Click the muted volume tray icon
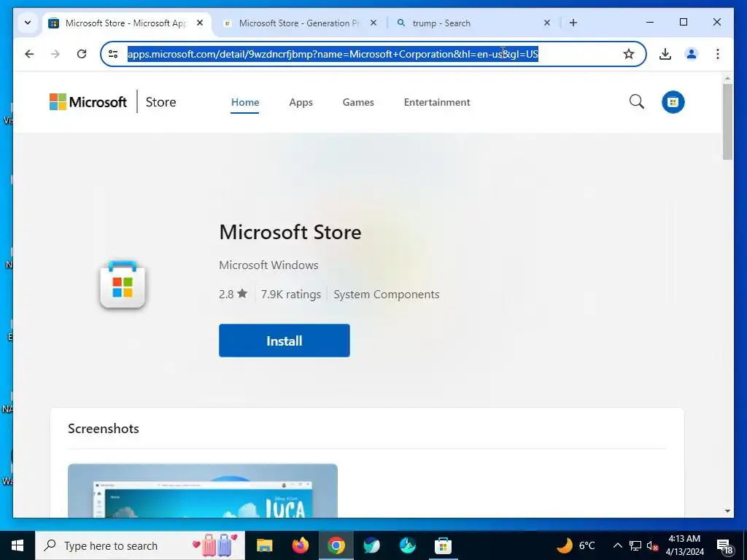The height and width of the screenshot is (560, 747). point(652,545)
